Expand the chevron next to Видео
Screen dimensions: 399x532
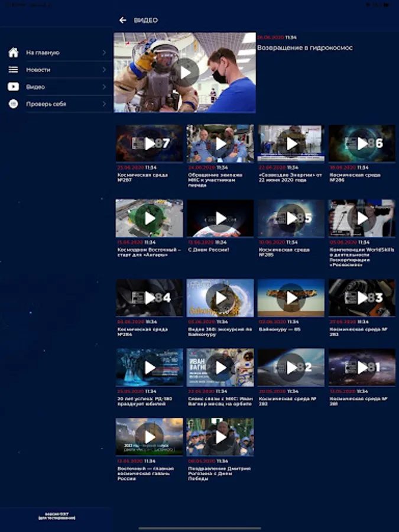pos(104,87)
